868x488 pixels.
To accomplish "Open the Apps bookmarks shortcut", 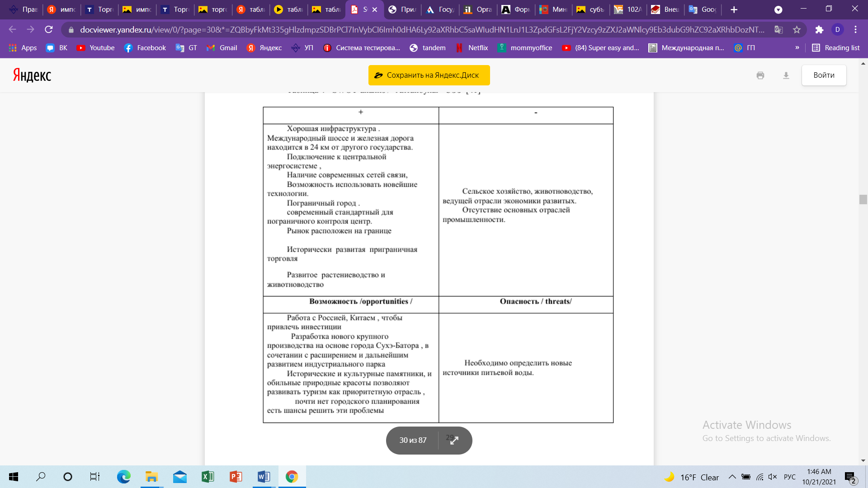I will [23, 48].
